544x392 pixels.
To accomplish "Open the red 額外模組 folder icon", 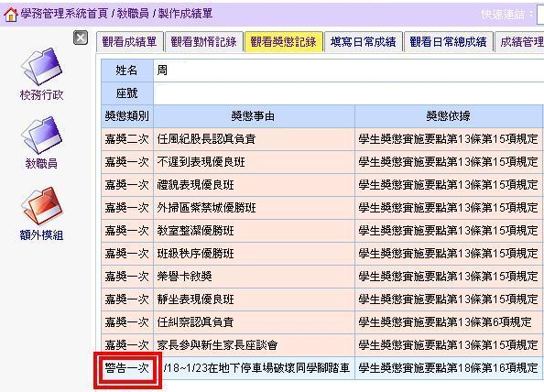I will tap(41, 206).
